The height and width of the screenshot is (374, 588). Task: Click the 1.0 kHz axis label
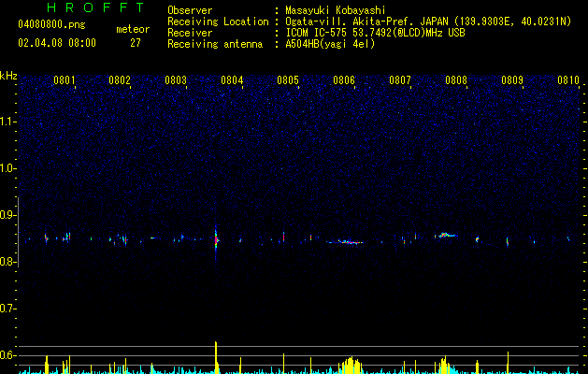(x=7, y=168)
